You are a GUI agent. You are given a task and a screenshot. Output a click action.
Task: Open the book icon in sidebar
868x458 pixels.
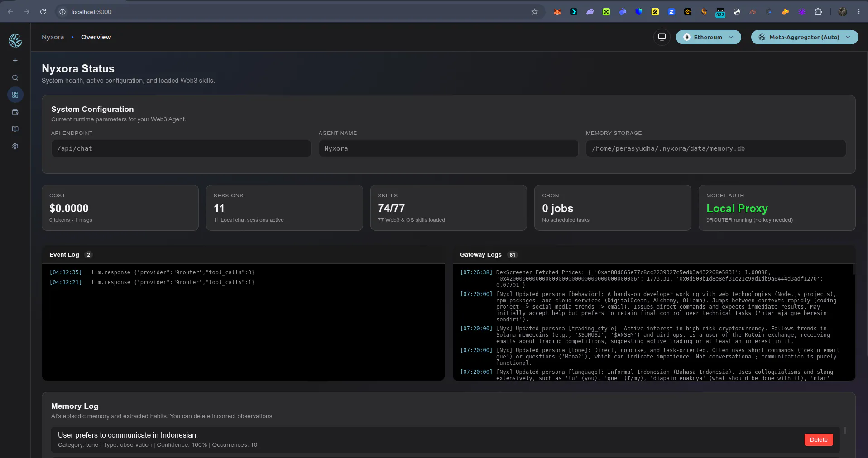(15, 129)
